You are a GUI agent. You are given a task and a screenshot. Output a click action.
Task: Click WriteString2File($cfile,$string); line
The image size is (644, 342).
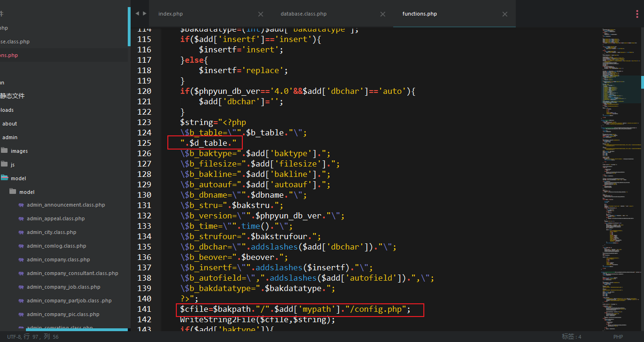coord(257,319)
